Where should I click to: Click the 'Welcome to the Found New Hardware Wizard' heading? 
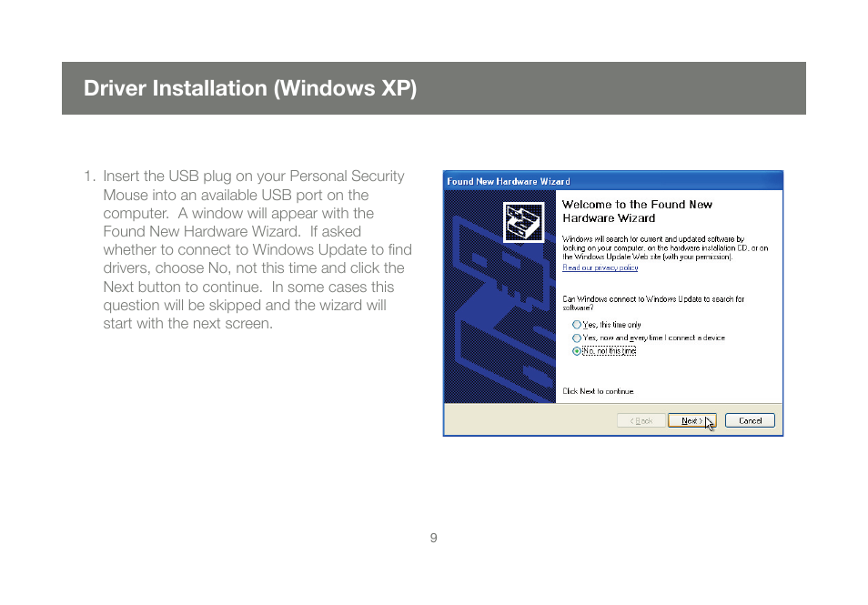637,211
